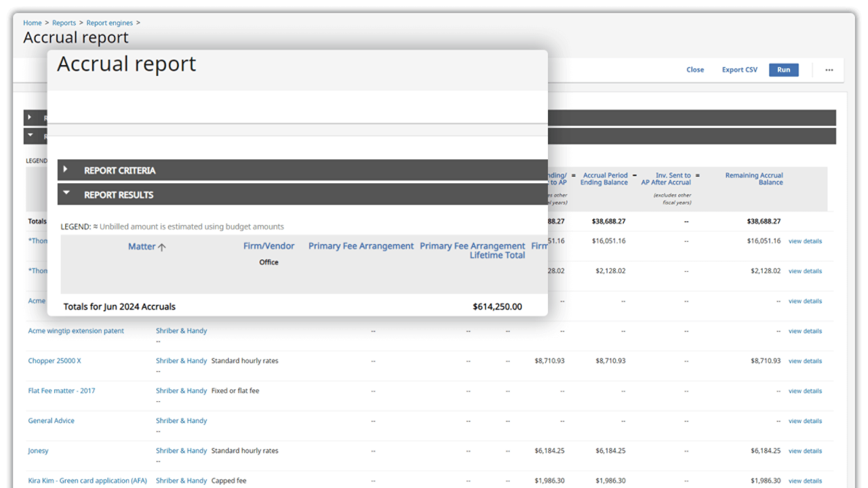The image size is (868, 488).
Task: Sort by Matter column arrow icon
Action: [162, 247]
